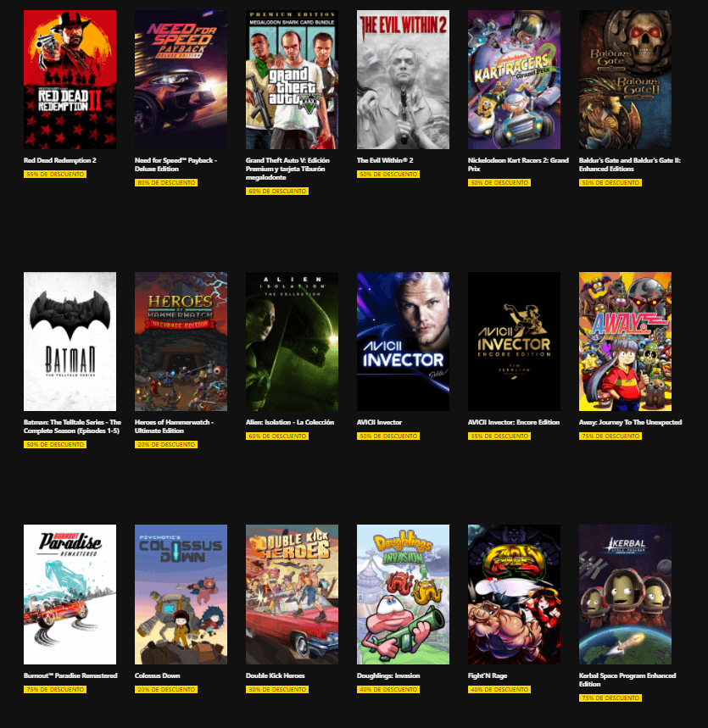Select the Need for Speed Payback cover
Image resolution: width=708 pixels, height=728 pixels.
tap(181, 80)
